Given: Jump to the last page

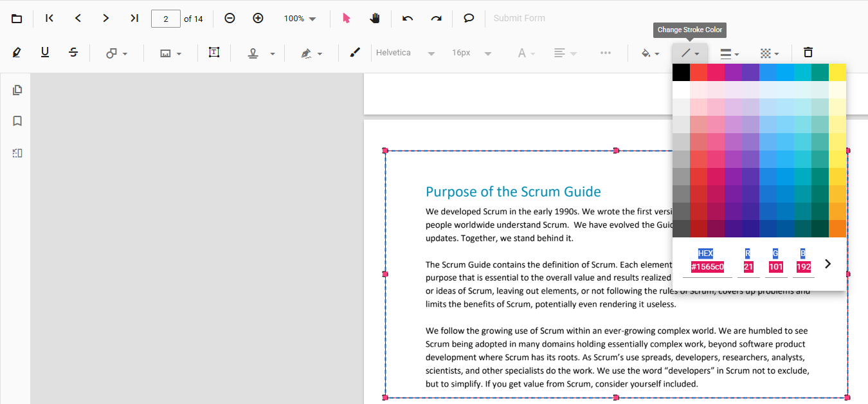Looking at the screenshot, I should 134,19.
